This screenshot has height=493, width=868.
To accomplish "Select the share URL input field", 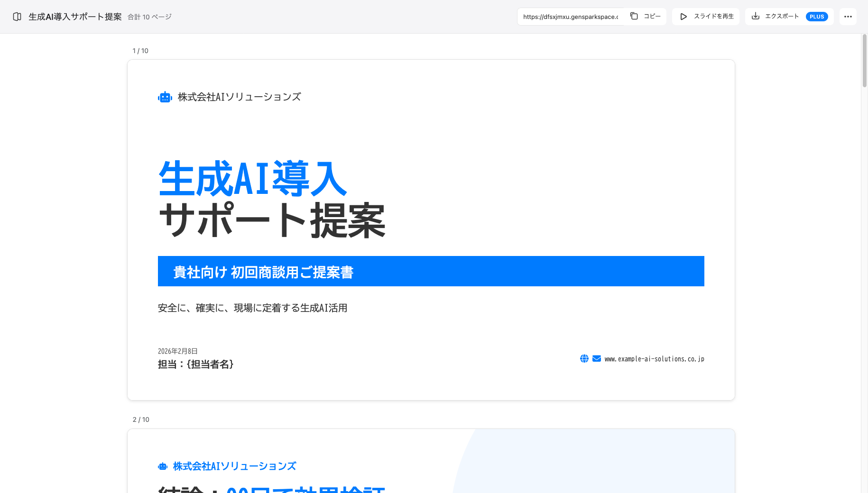I will click(571, 17).
